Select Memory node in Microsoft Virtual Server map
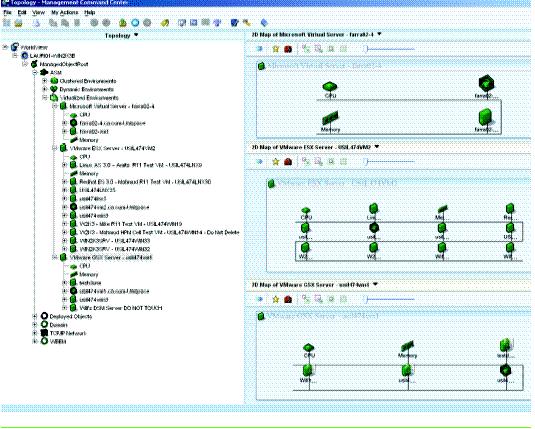535x429 pixels. pos(330,121)
